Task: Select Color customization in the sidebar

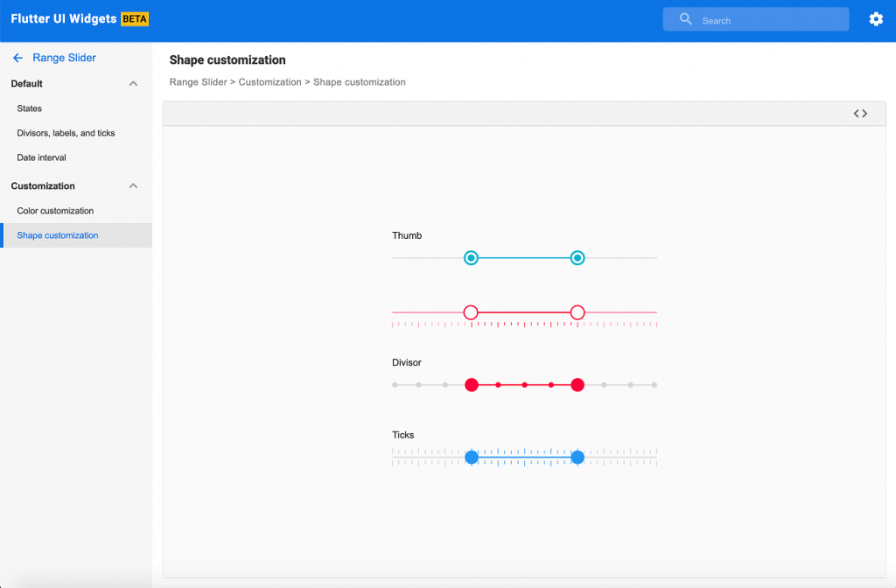Action: coord(55,210)
